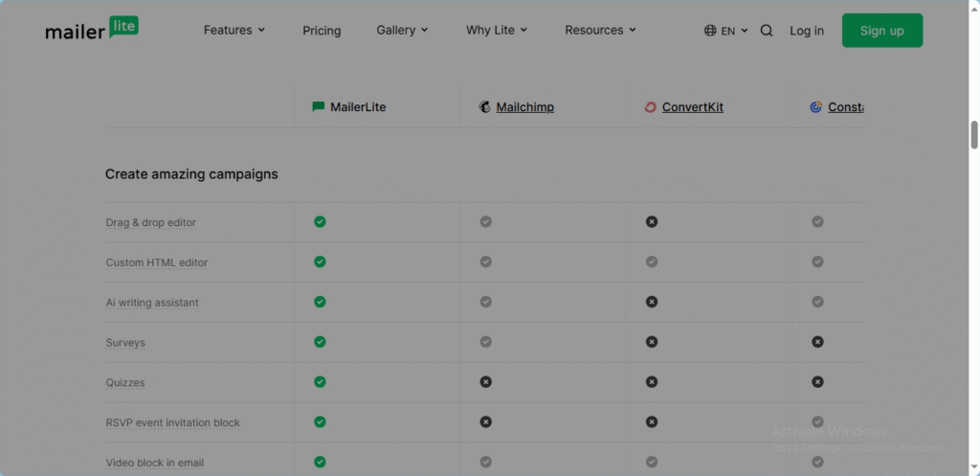This screenshot has height=476, width=980.
Task: Click ConvertKit cross for Drag & drop editor
Action: pyautogui.click(x=652, y=221)
